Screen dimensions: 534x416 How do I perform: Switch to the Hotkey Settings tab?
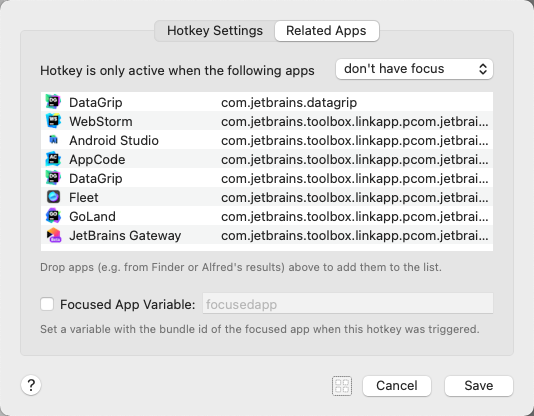[215, 31]
